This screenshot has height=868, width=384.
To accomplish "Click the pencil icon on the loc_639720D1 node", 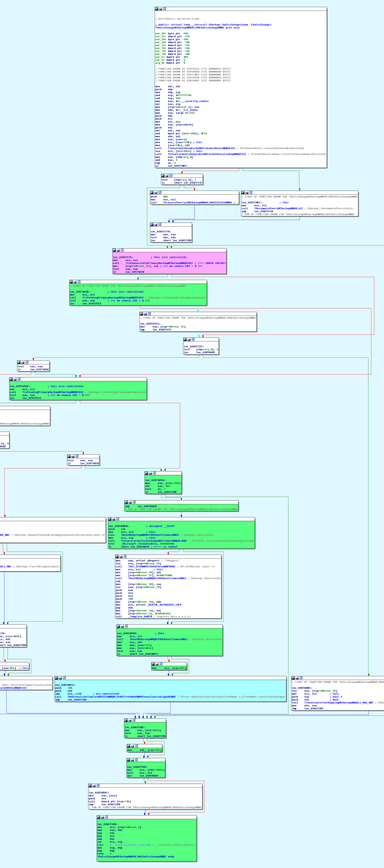I will click(x=247, y=193).
